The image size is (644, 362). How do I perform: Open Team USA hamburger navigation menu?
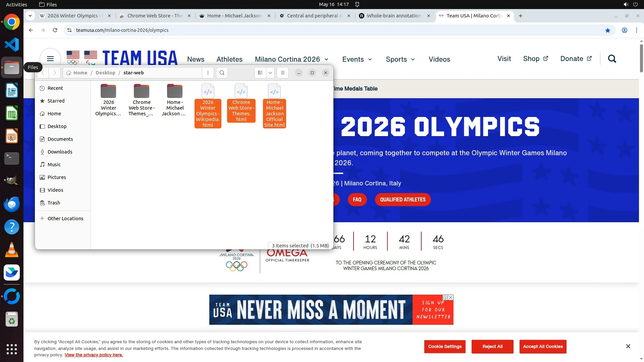coord(50,59)
